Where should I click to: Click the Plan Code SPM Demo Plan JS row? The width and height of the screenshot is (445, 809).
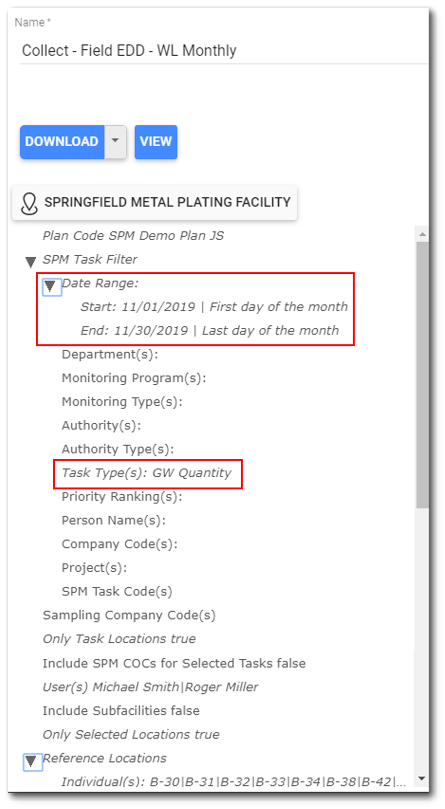pos(133,236)
